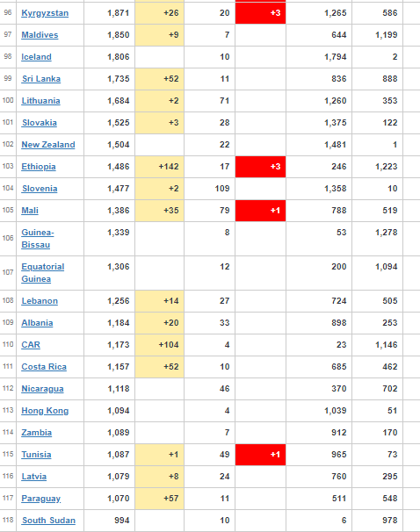Open the Lebanon country link
420x532 pixels.
pyautogui.click(x=40, y=301)
